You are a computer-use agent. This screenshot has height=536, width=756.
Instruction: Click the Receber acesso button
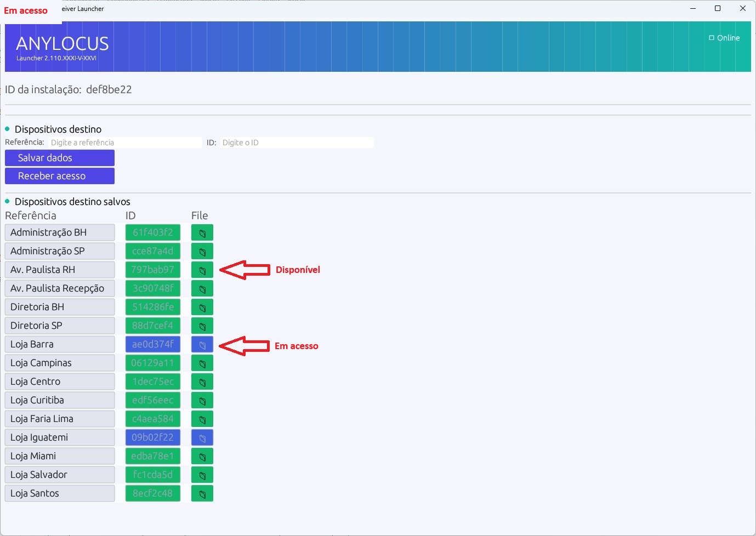pos(60,176)
